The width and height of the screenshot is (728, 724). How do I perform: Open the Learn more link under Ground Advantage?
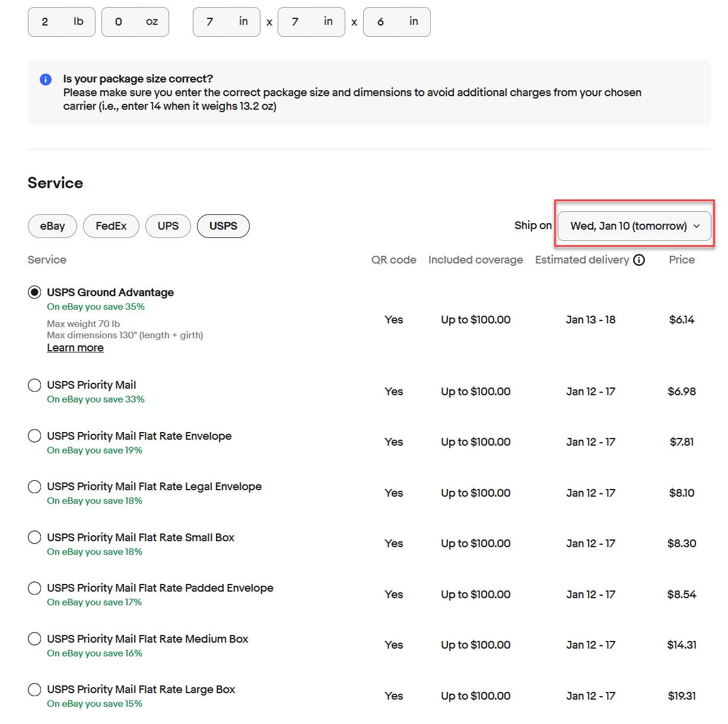(75, 348)
